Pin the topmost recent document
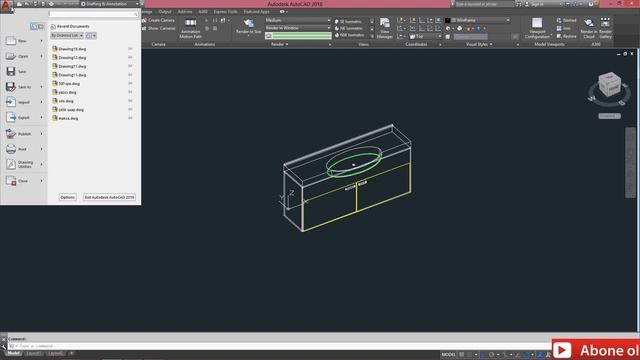The image size is (640, 360). 130,49
